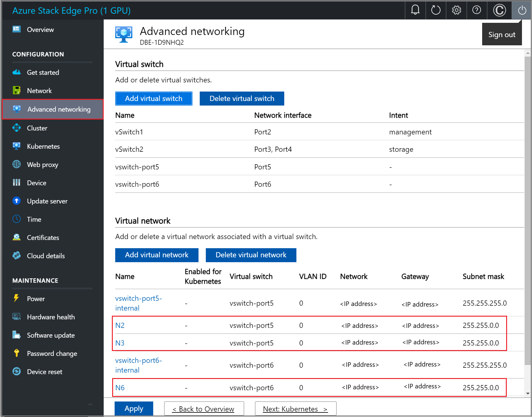532x417 pixels.
Task: Open the Update server page
Action: (x=47, y=201)
